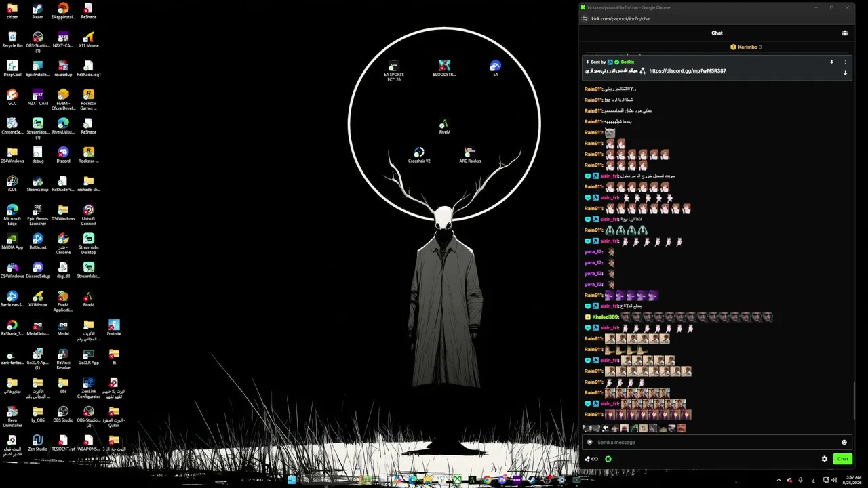This screenshot has height=488, width=868.
Task: Open the Windows Start menu
Action: click(292, 480)
